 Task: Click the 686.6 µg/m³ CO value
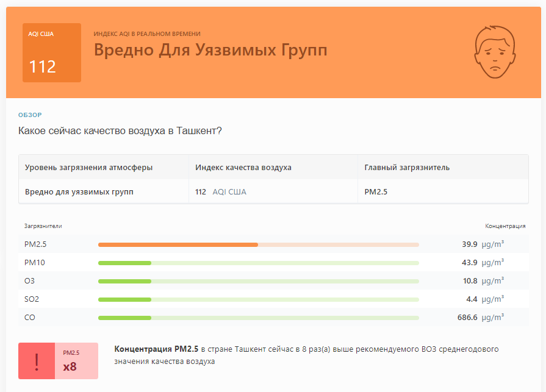[481, 317]
